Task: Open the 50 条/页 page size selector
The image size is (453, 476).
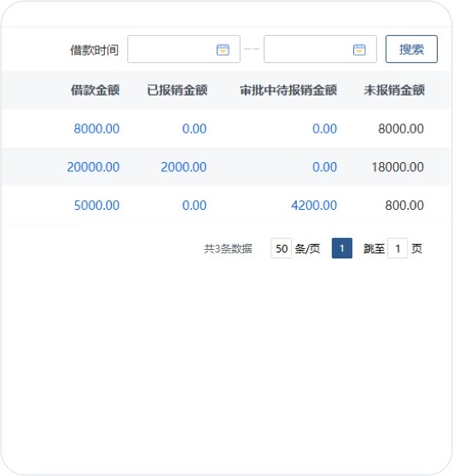Action: [282, 248]
